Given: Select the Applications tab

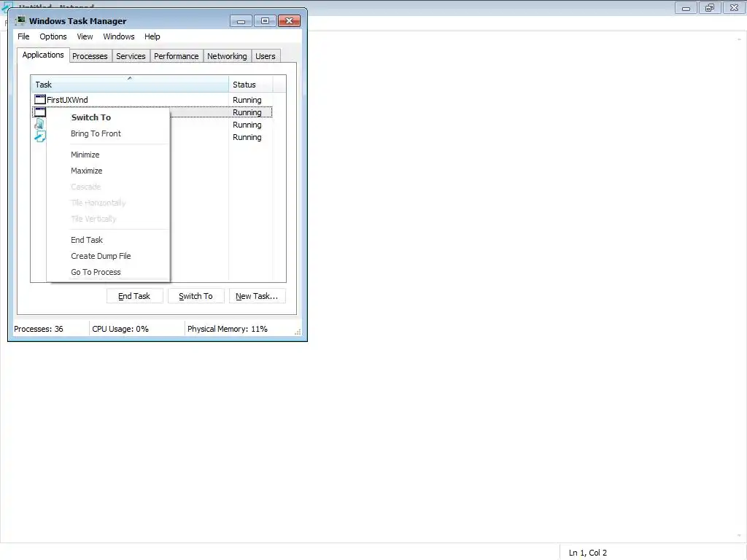Looking at the screenshot, I should point(43,55).
